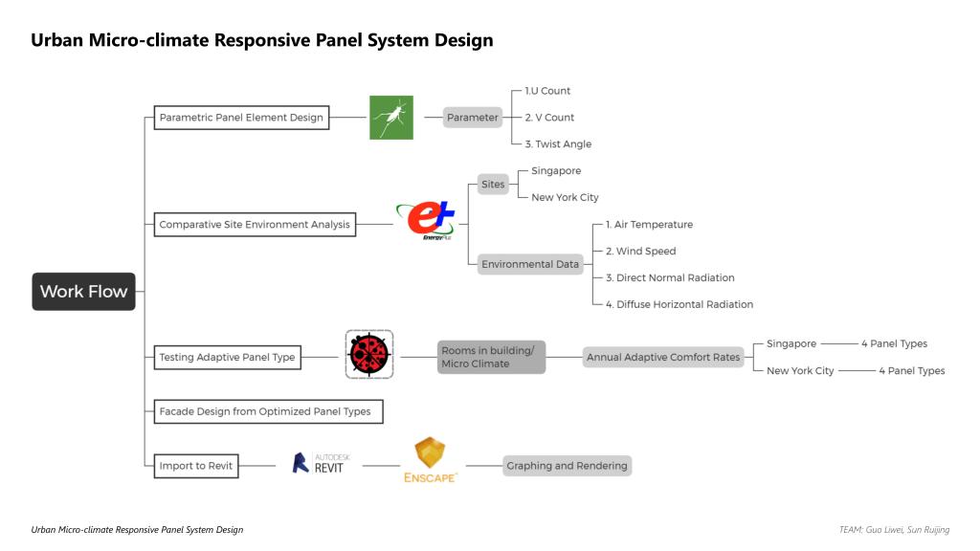Image resolution: width=980 pixels, height=551 pixels.
Task: Click the Diffuse Horizontal Radiation item
Action: coord(679,304)
